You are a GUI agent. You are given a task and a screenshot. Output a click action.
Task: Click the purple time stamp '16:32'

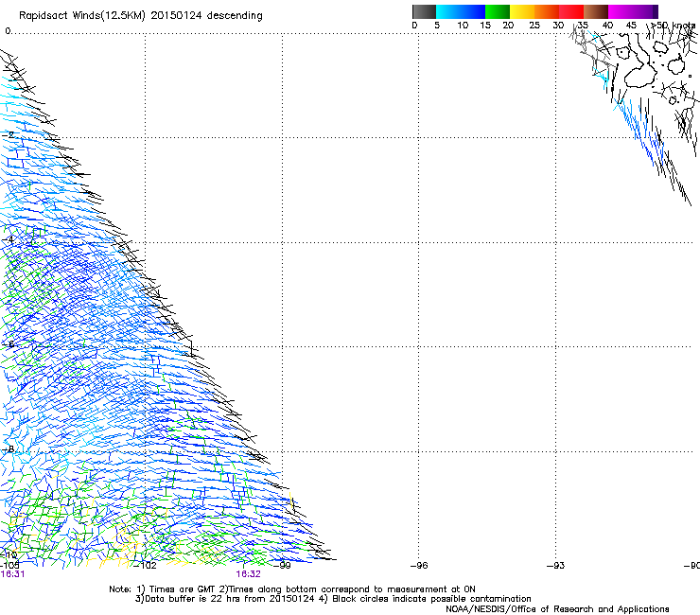pos(248,574)
